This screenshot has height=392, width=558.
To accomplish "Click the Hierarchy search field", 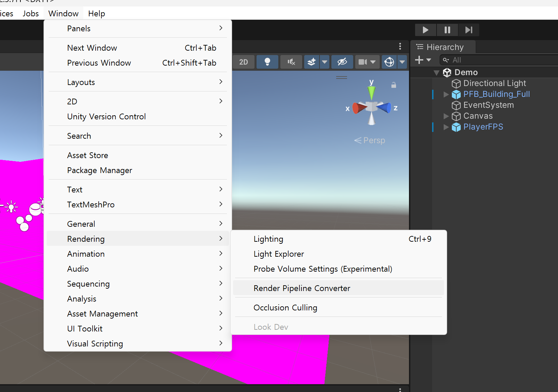I will [x=499, y=60].
